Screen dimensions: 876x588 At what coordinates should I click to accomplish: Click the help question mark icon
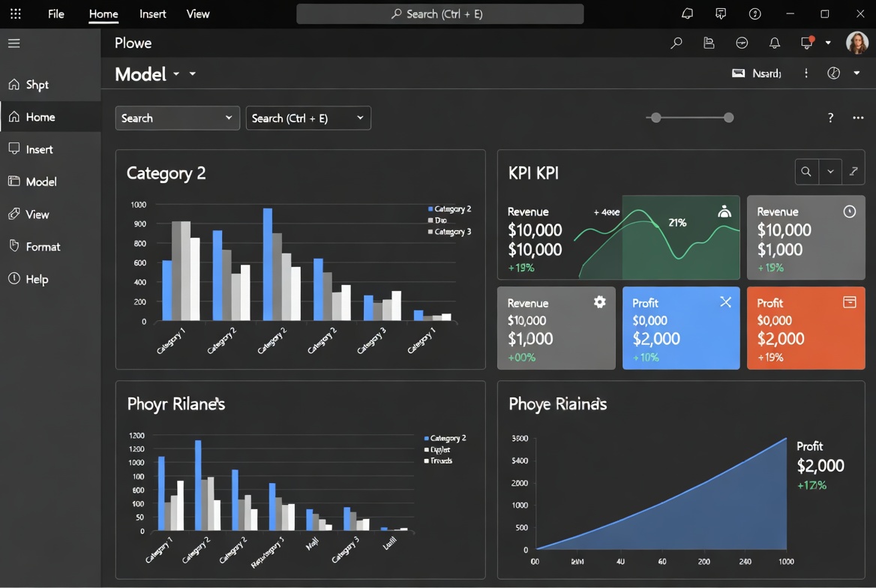click(x=830, y=118)
